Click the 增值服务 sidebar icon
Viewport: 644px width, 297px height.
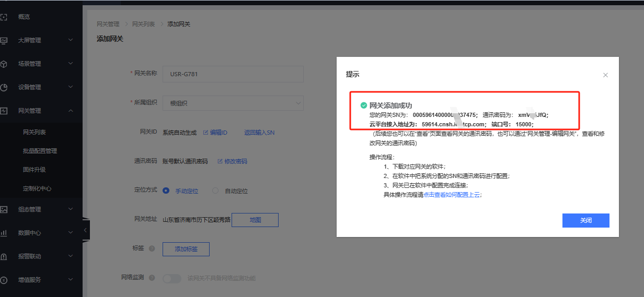point(4,280)
